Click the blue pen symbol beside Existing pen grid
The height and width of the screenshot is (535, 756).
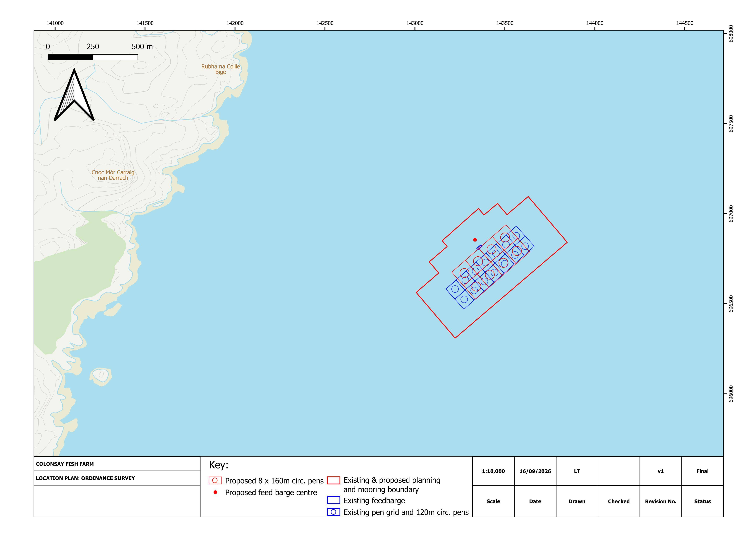(x=334, y=512)
